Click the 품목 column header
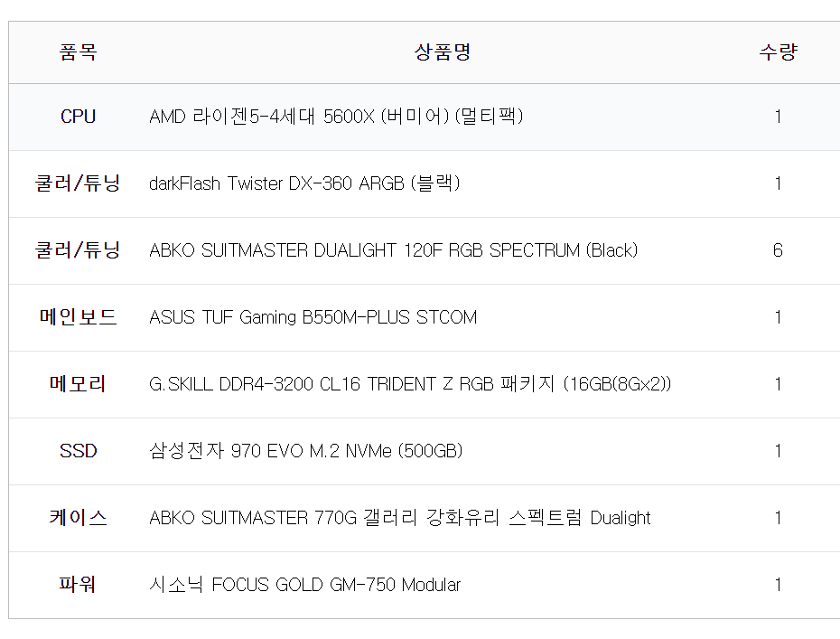The image size is (840, 639). [x=78, y=52]
